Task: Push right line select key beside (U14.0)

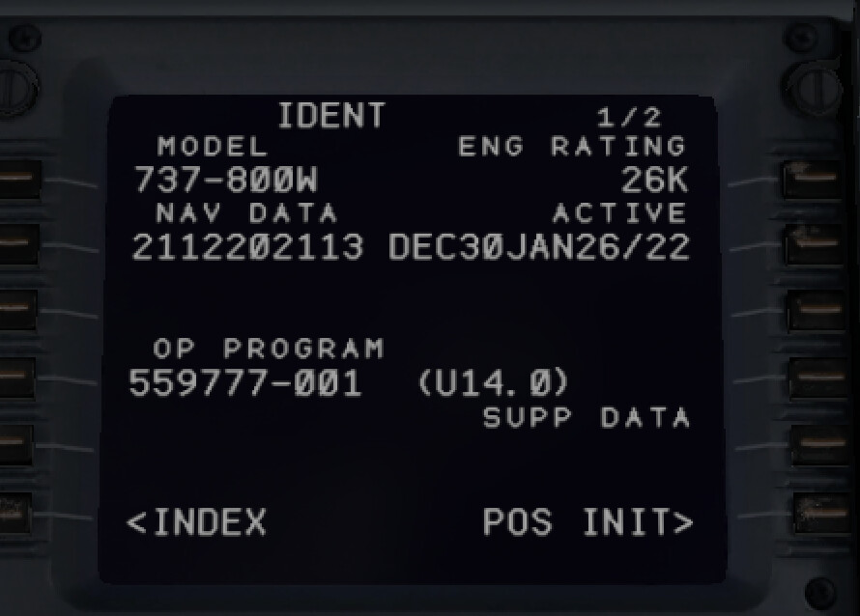Action: (818, 378)
